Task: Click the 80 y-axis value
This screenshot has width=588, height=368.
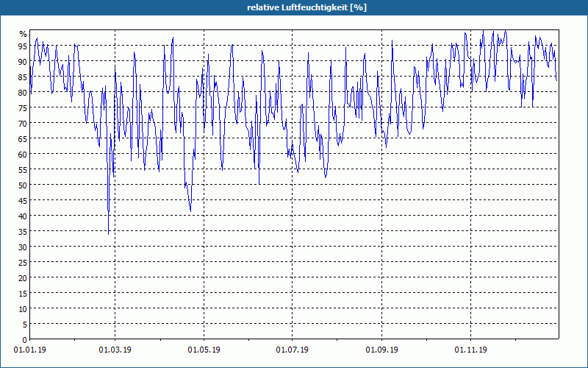Action: tap(23, 92)
